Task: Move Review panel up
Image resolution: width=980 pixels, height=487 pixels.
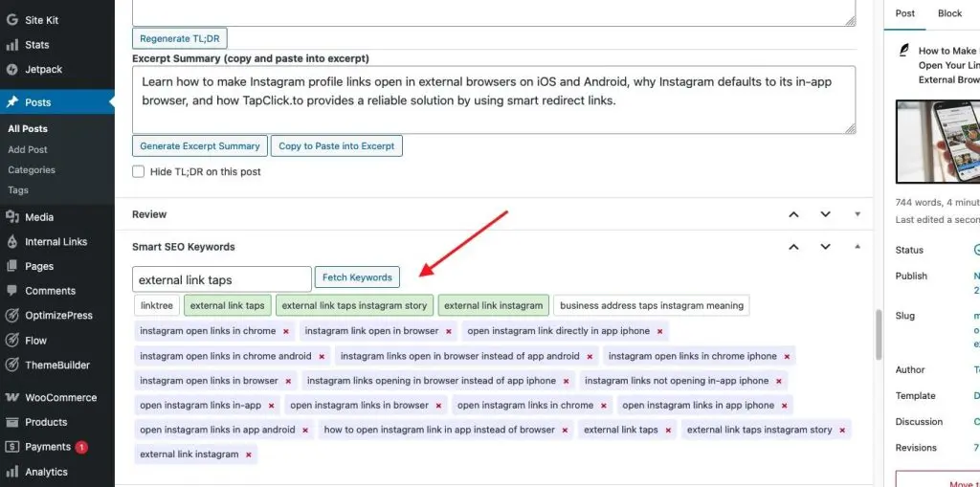Action: pos(793,214)
